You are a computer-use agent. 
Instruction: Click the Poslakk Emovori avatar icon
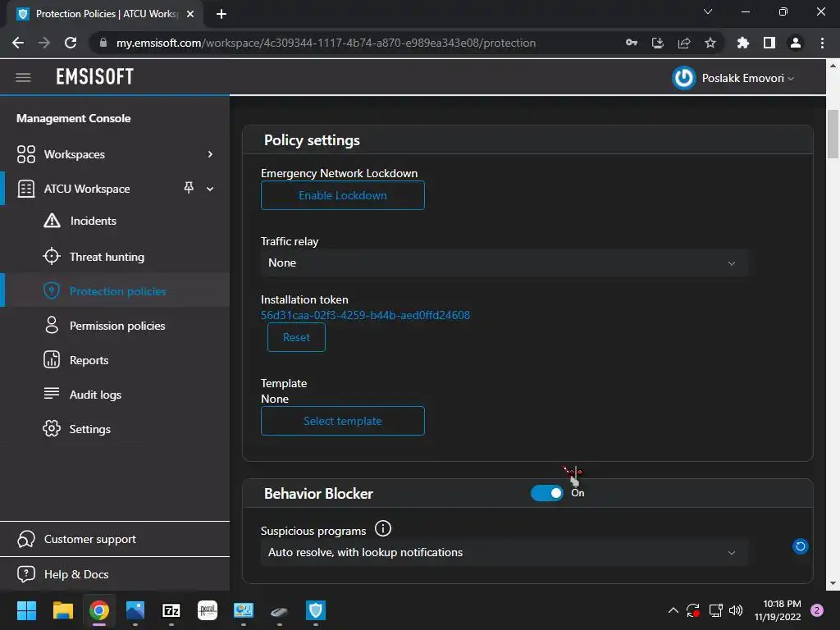click(683, 78)
